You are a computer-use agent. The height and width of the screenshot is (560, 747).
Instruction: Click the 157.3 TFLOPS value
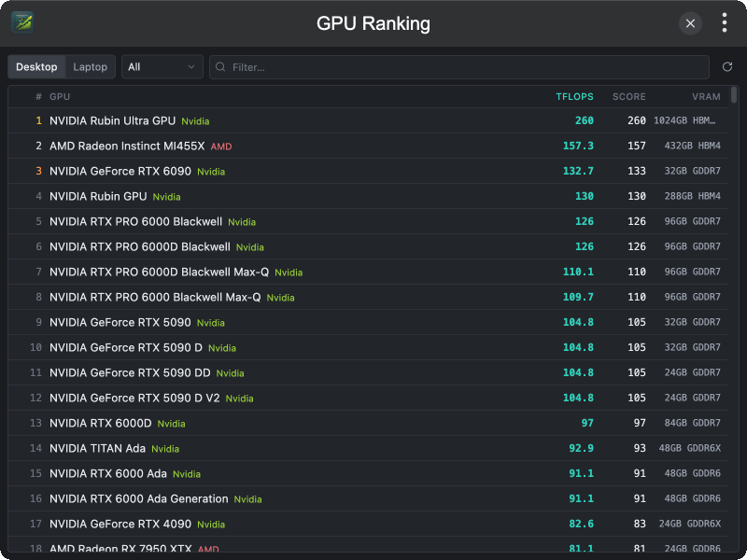click(x=578, y=146)
